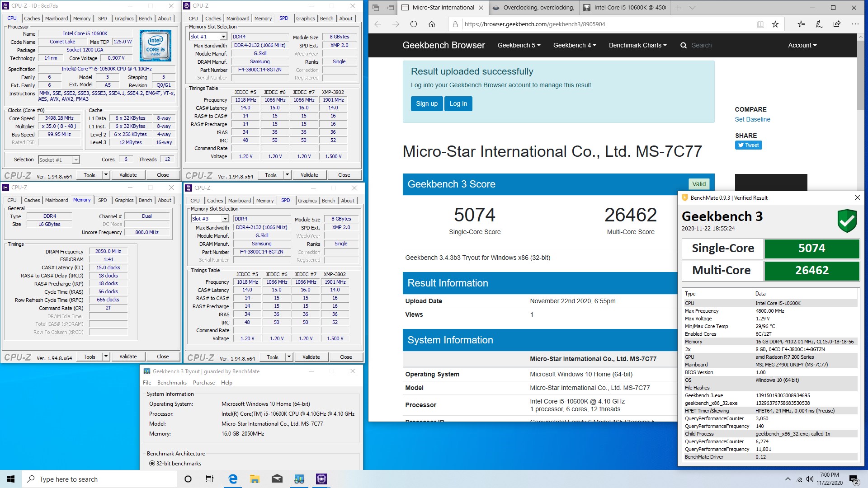Open the Purchase menu in Geekbench 3

tap(204, 383)
